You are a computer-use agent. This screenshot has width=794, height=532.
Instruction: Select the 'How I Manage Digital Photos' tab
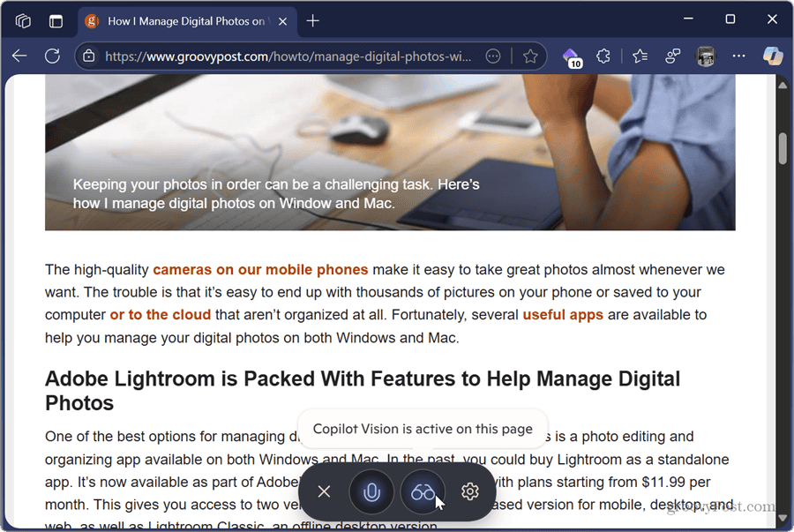(185, 21)
